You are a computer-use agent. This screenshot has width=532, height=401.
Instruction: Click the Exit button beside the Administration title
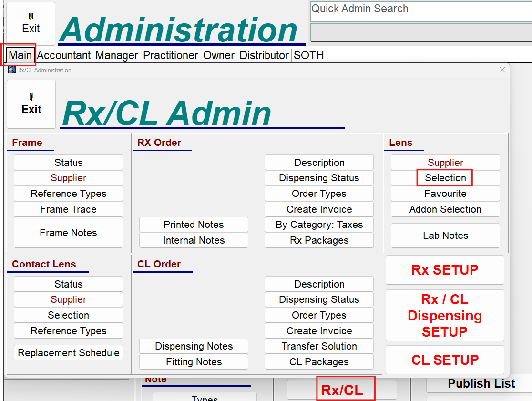31,24
